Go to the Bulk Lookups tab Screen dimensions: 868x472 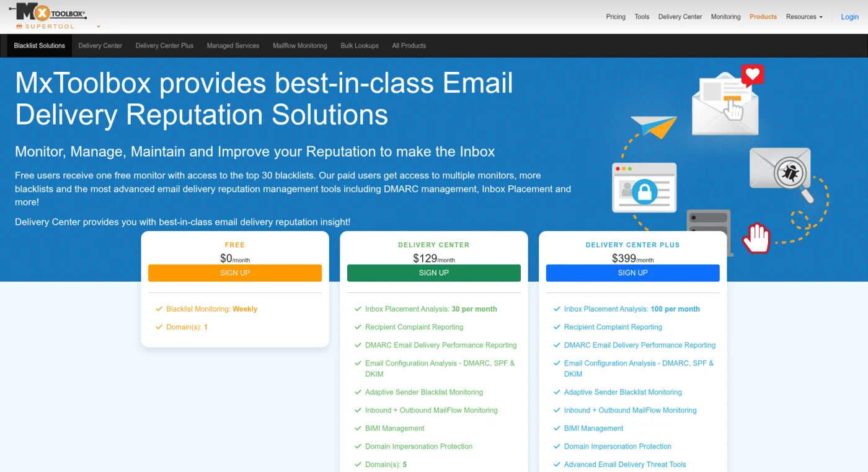coord(360,46)
